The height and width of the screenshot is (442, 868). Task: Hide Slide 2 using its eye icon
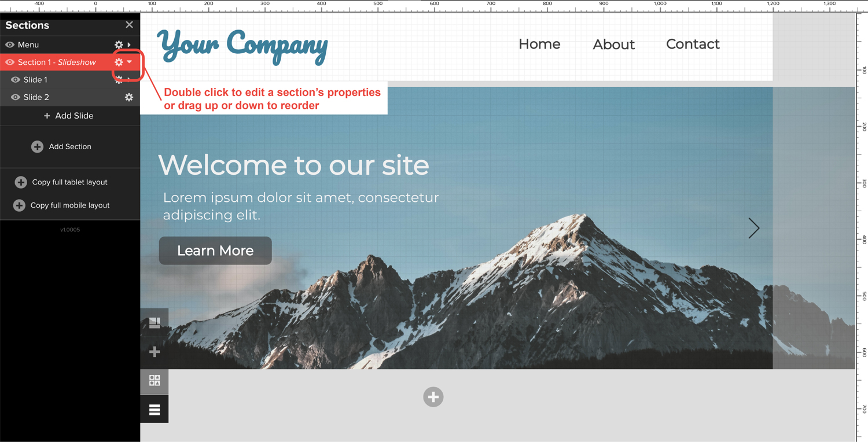(16, 97)
